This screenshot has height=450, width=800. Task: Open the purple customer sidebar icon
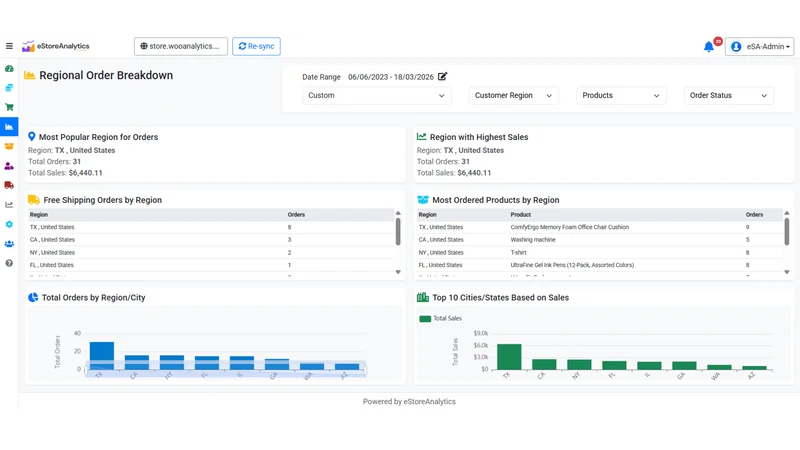pos(9,166)
